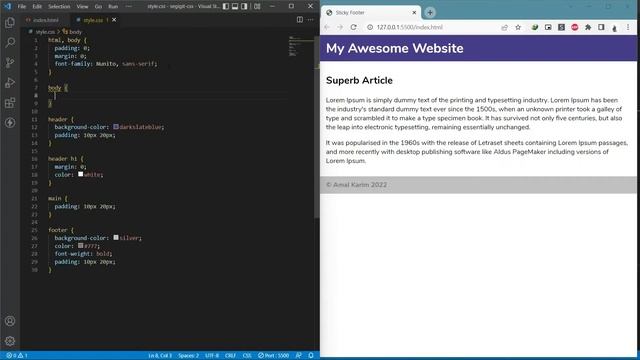Open the Selection menu
The image size is (640, 360).
pos(59,6)
